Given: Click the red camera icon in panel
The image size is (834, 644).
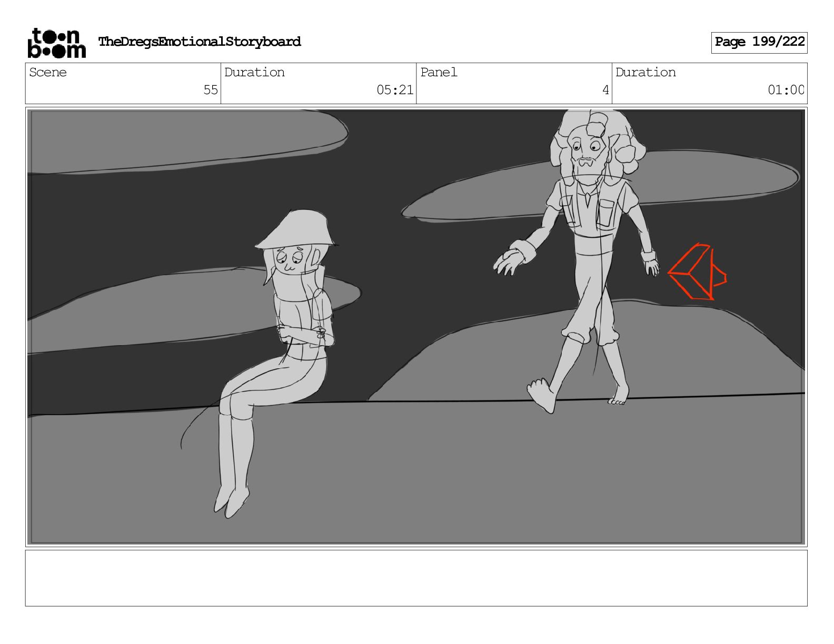Looking at the screenshot, I should tap(697, 272).
